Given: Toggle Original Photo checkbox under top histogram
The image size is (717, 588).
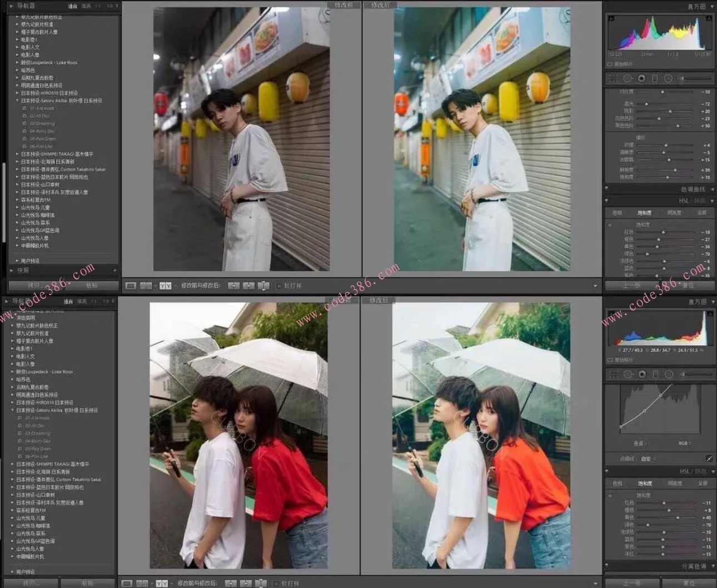Looking at the screenshot, I should pyautogui.click(x=610, y=64).
